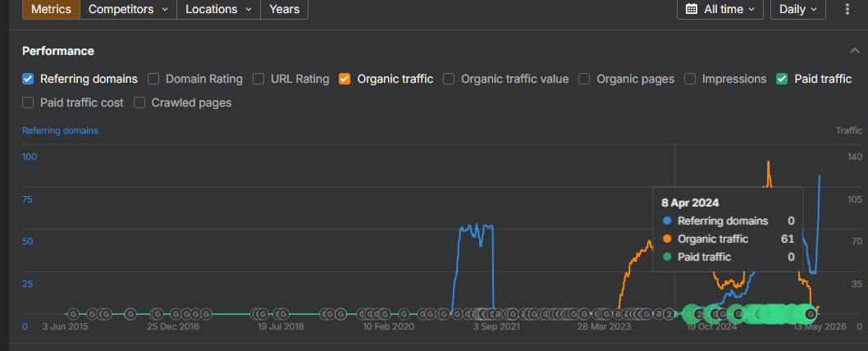Click the blue Referring domains tooltip dot
The width and height of the screenshot is (868, 351).
pyautogui.click(x=667, y=221)
